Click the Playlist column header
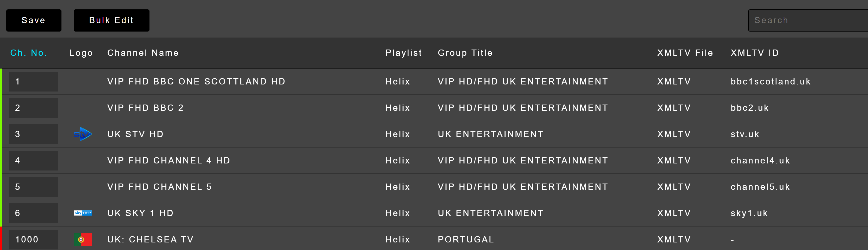Image resolution: width=868 pixels, height=250 pixels. (403, 53)
